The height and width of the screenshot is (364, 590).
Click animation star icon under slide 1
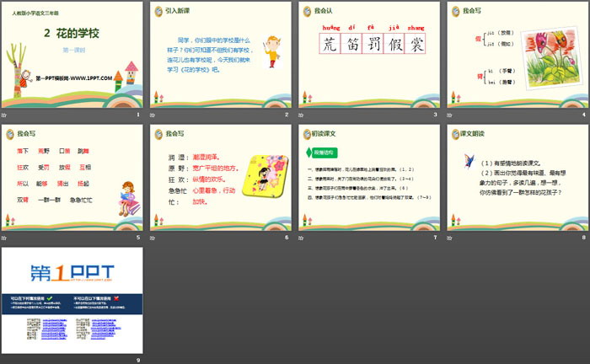(x=4, y=115)
